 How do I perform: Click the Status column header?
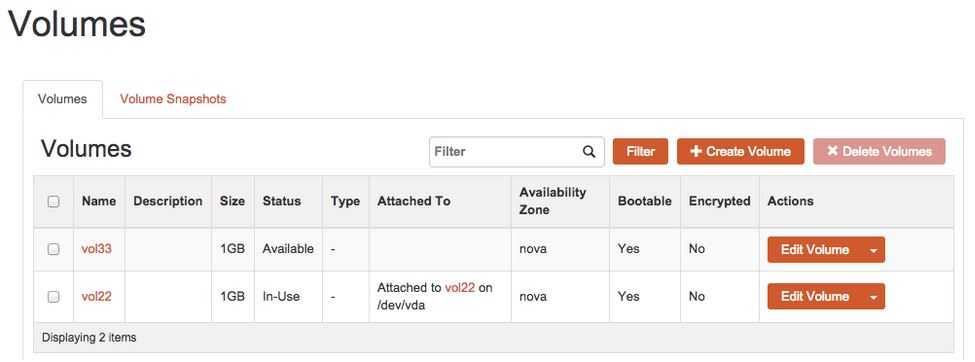tap(282, 201)
